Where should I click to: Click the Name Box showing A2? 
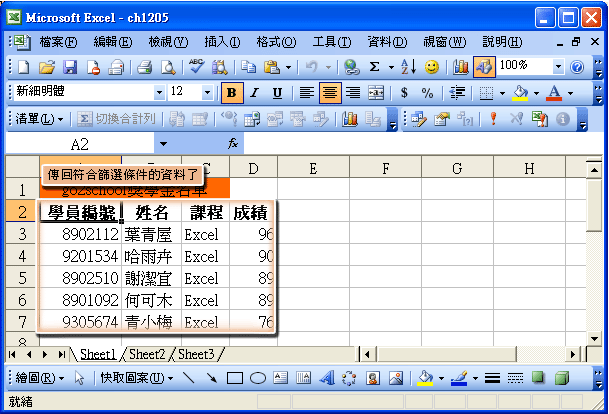tap(80, 144)
